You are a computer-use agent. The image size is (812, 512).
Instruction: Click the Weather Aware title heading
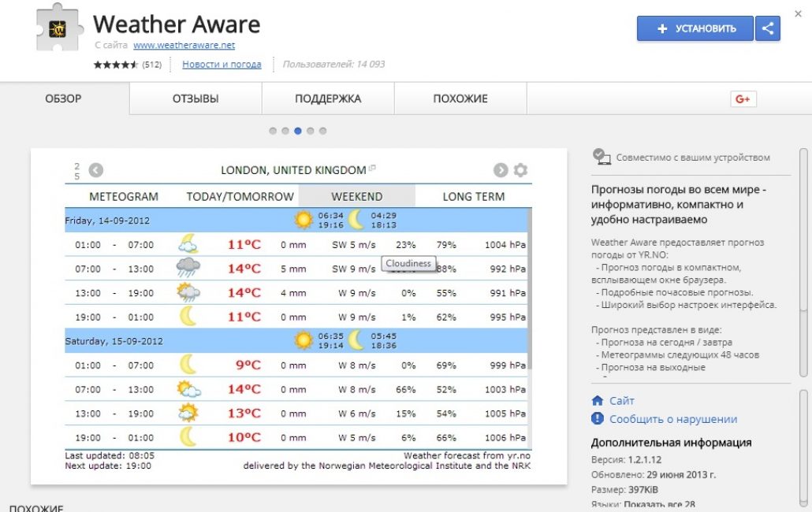coord(176,24)
